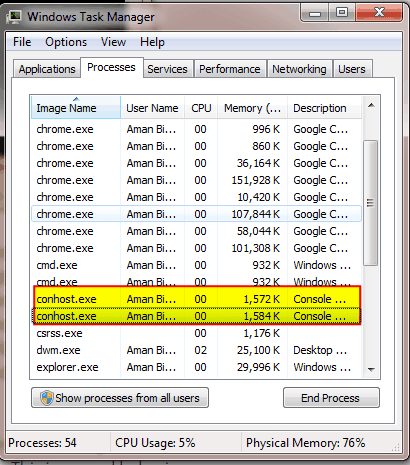Image resolution: width=410 pixels, height=465 pixels.
Task: Open the Options menu
Action: [66, 42]
